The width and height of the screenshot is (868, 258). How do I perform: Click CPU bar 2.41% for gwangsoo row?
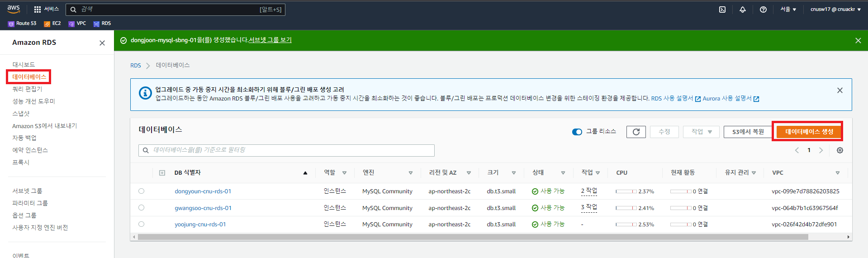pos(626,208)
